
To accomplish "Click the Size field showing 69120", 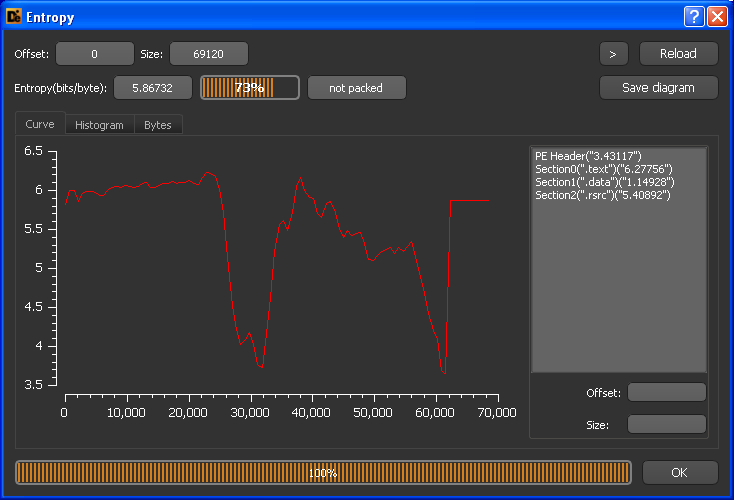I will pyautogui.click(x=208, y=54).
